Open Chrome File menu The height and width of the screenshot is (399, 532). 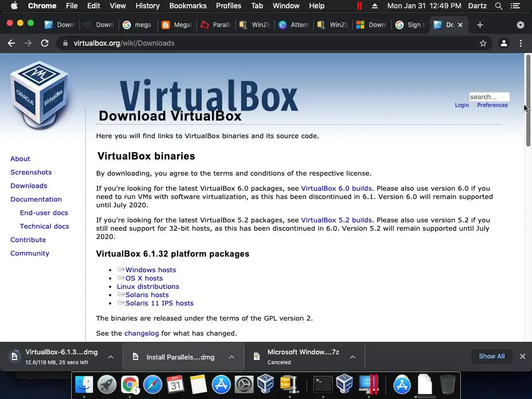[x=72, y=6]
